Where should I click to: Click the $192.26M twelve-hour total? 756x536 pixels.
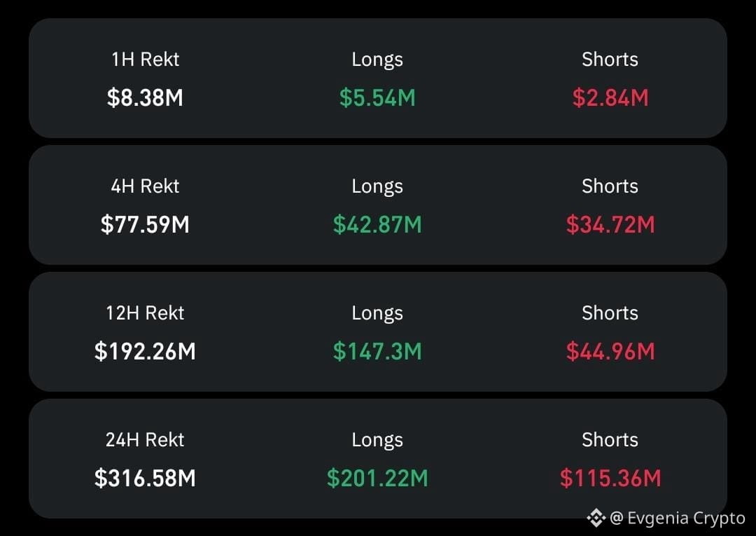(x=145, y=351)
